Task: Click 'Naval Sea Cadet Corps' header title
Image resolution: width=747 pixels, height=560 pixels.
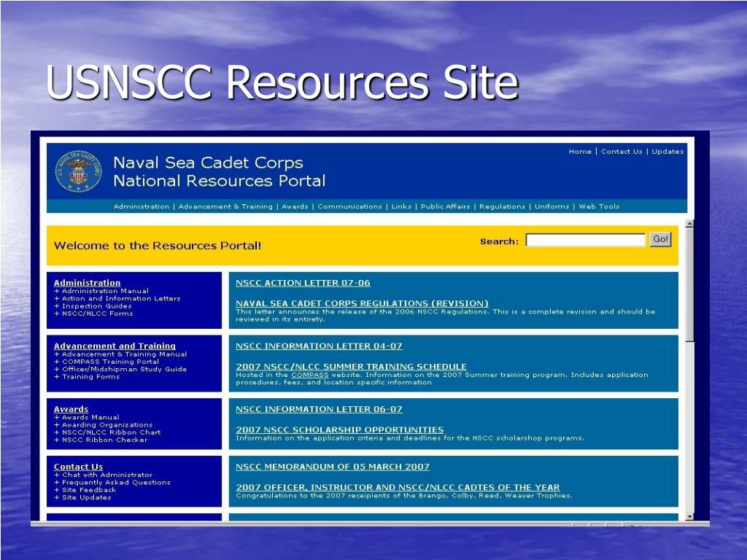Action: pos(208,163)
